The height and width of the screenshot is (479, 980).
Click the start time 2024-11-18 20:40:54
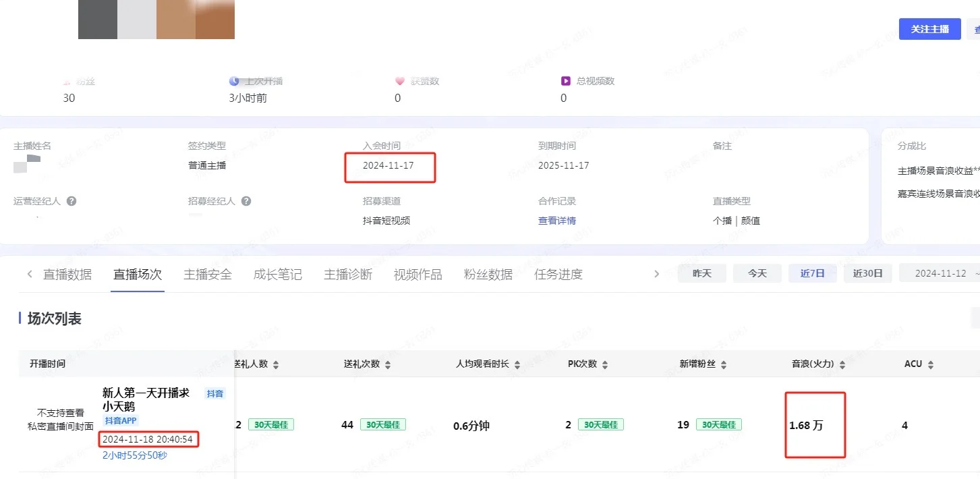(148, 439)
